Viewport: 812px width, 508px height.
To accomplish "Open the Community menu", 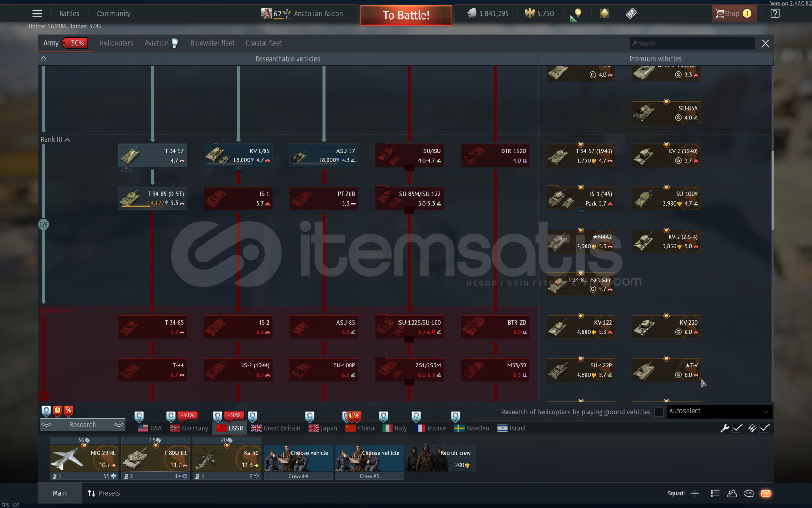I will (x=113, y=14).
